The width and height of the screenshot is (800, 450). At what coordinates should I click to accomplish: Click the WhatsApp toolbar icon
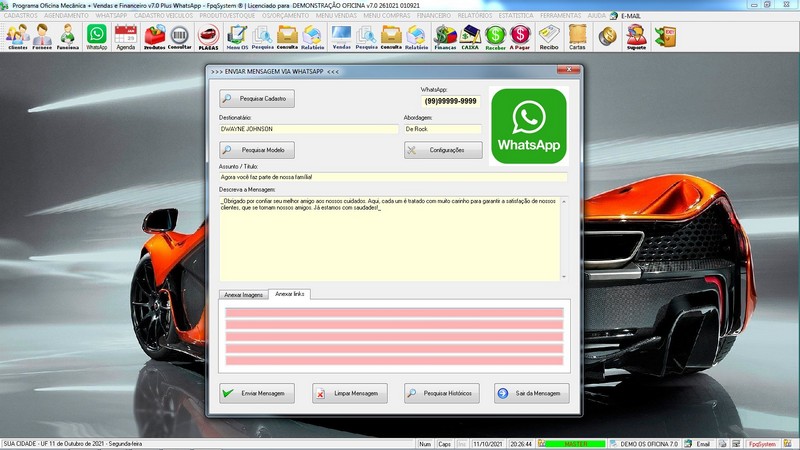pyautogui.click(x=96, y=37)
